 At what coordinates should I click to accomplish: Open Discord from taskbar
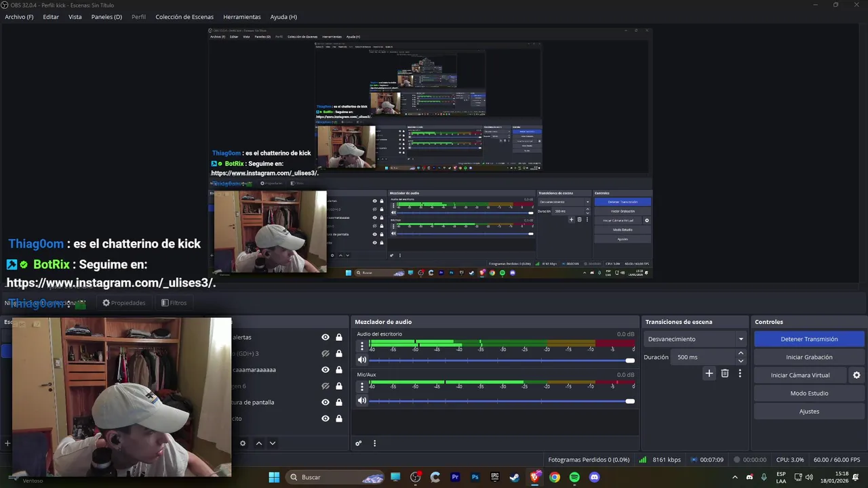[x=595, y=477]
